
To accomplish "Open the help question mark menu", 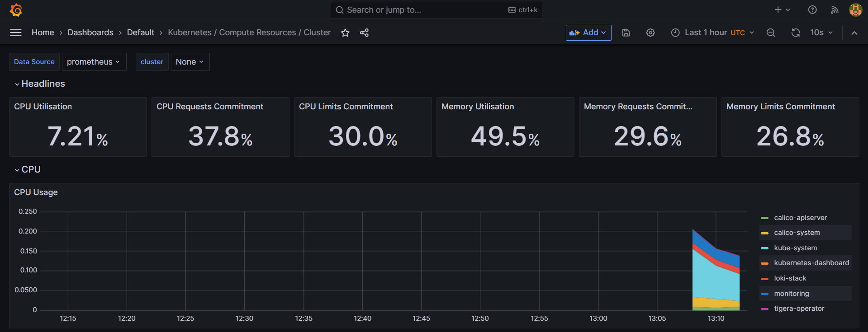I will point(812,10).
